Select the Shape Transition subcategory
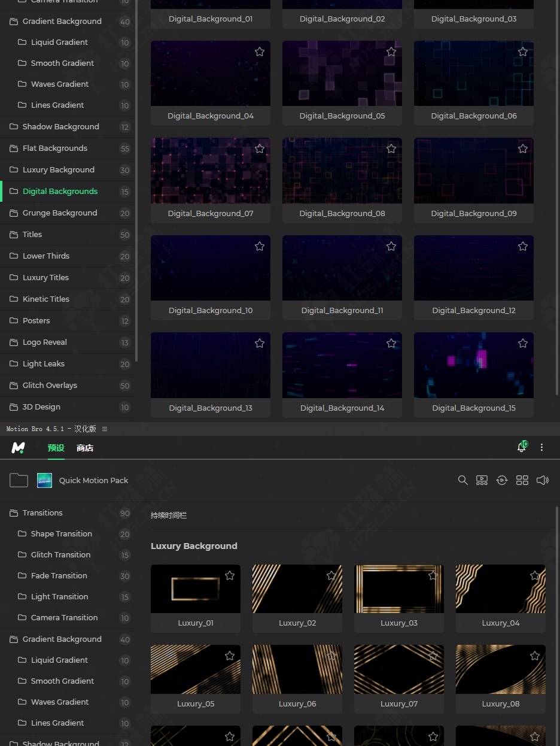This screenshot has height=746, width=560. click(x=61, y=534)
